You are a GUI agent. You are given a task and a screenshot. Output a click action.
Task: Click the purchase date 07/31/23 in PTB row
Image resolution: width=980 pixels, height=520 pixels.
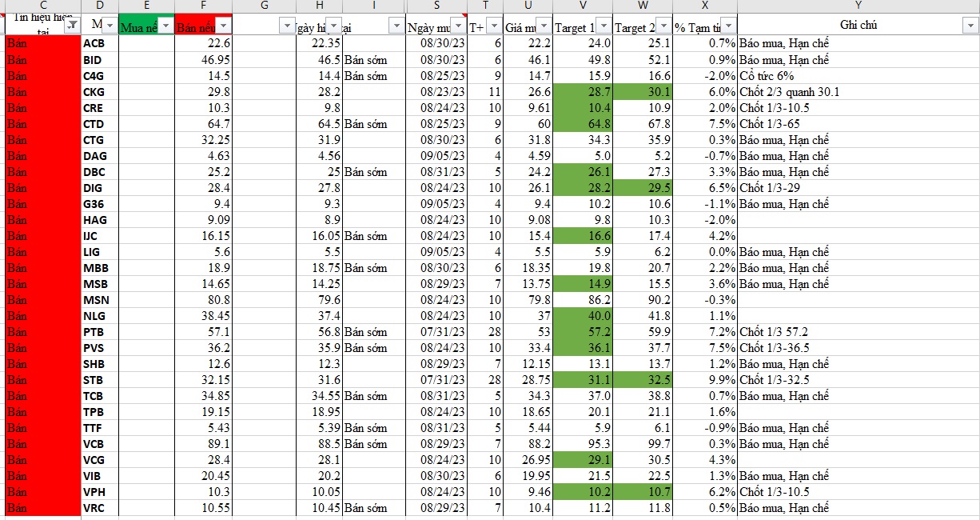pyautogui.click(x=436, y=332)
